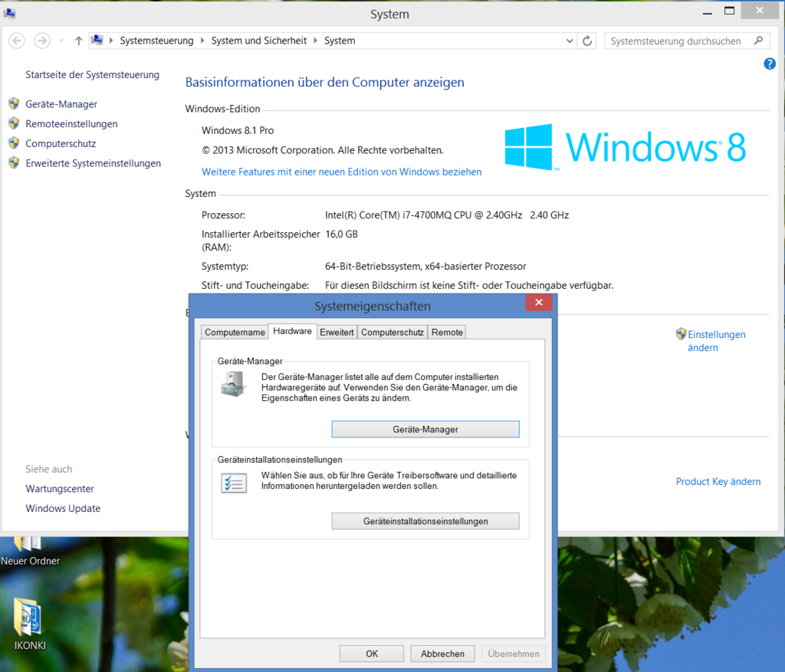Viewport: 785px width, 672px height.
Task: Refresh the System page
Action: [x=587, y=41]
